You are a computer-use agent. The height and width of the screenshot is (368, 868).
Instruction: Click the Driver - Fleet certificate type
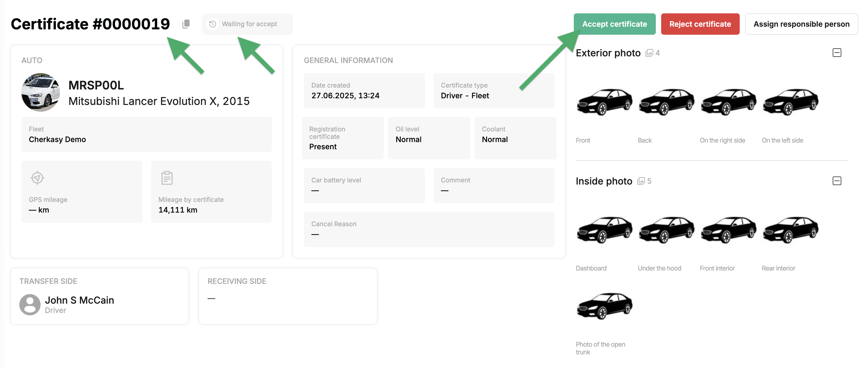(465, 96)
